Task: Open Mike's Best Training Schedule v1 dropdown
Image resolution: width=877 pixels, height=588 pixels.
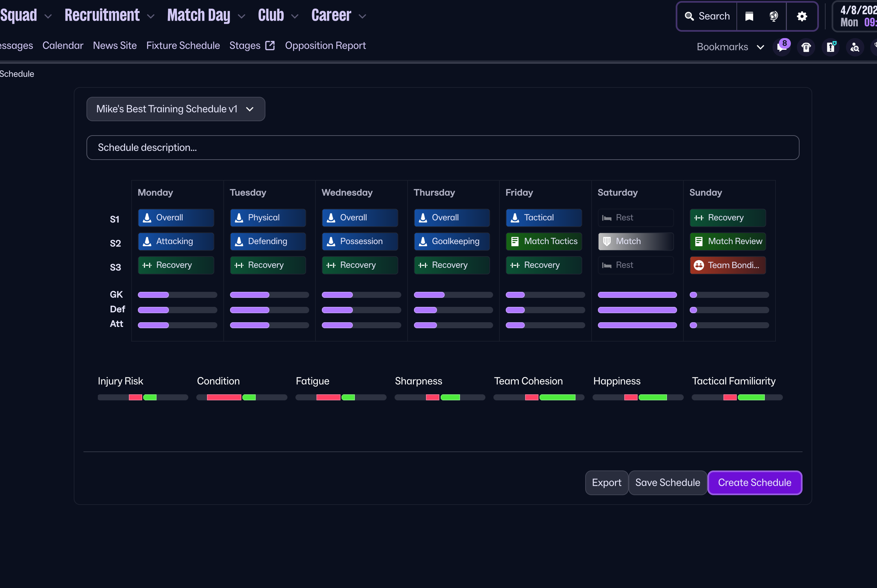Action: tap(176, 109)
